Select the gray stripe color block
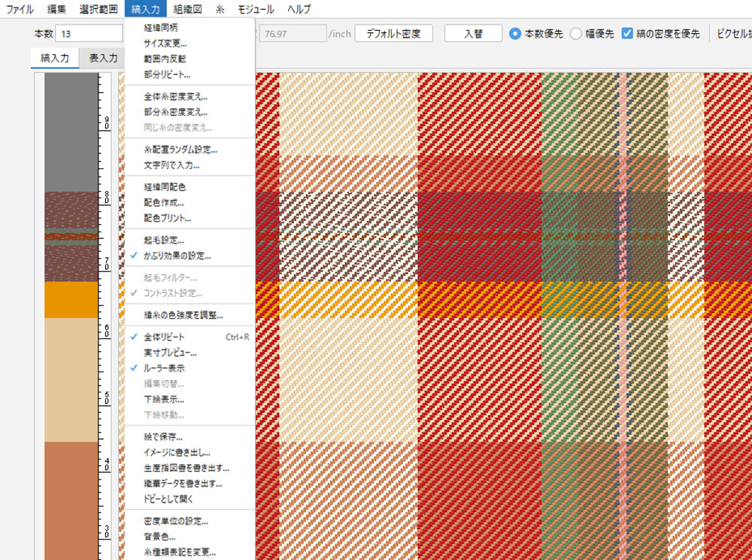Viewport: 752px width, 560px height. tap(71, 132)
